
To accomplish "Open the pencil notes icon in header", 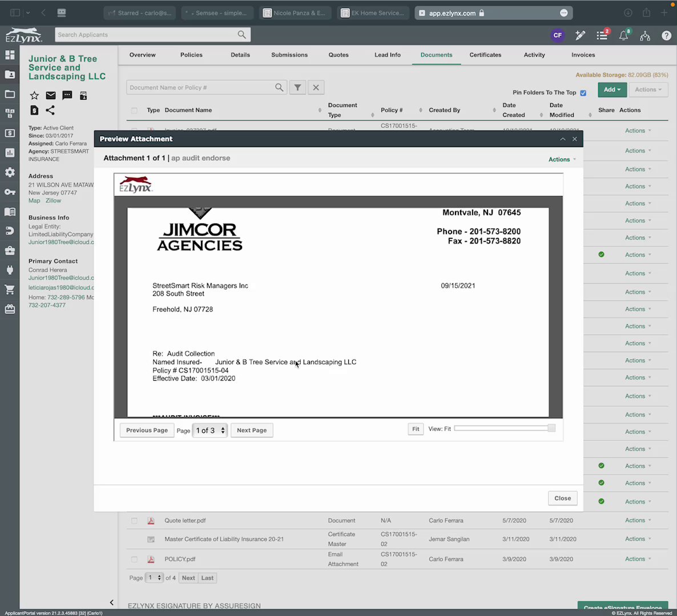I will click(x=580, y=35).
